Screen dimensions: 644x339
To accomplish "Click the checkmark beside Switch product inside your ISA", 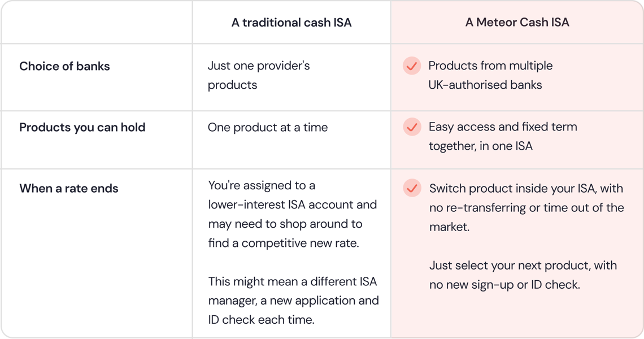I will [x=411, y=188].
